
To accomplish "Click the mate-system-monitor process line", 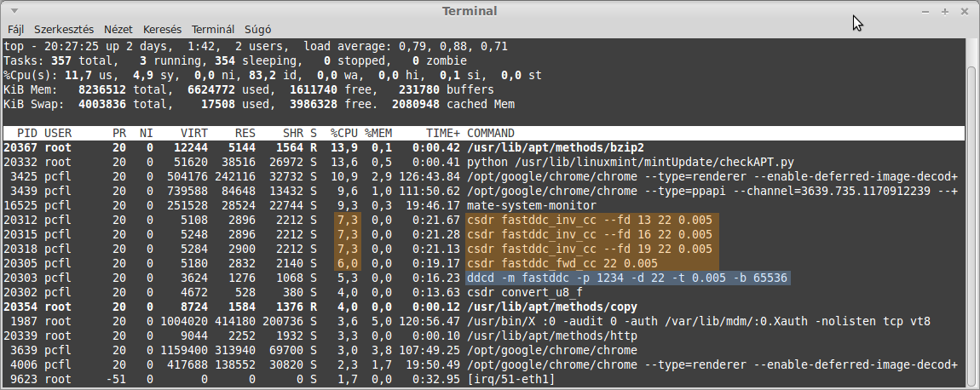I will point(481,205).
